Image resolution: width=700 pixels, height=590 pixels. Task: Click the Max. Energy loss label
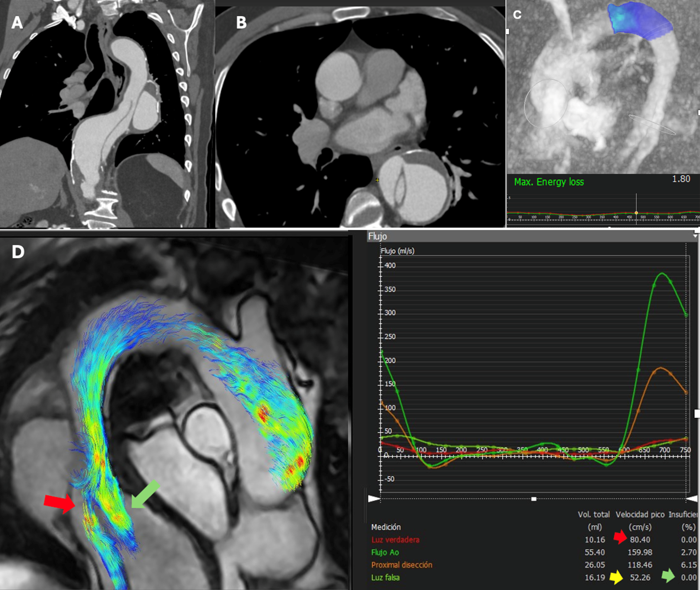[x=549, y=182]
